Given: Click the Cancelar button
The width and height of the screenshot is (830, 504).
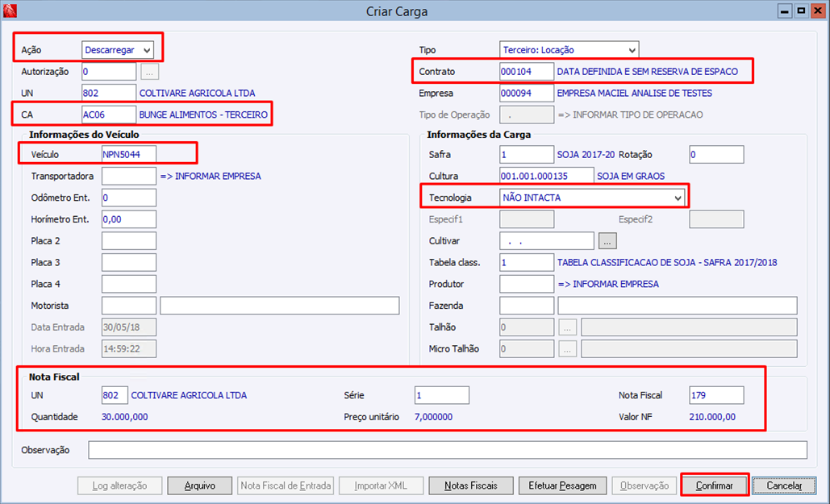Looking at the screenshot, I should [x=785, y=485].
